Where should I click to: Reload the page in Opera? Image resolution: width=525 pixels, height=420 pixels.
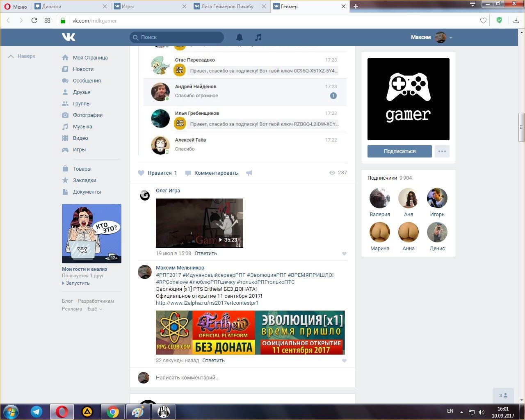[x=34, y=21]
